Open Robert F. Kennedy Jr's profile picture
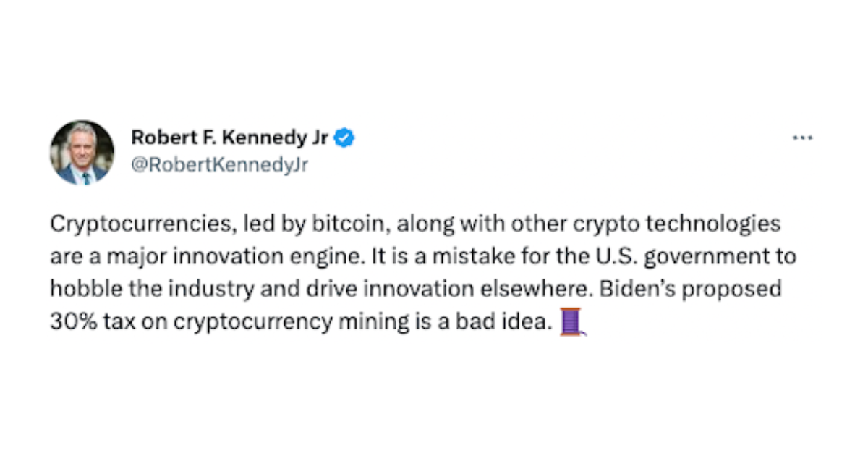The width and height of the screenshot is (868, 456). [82, 152]
